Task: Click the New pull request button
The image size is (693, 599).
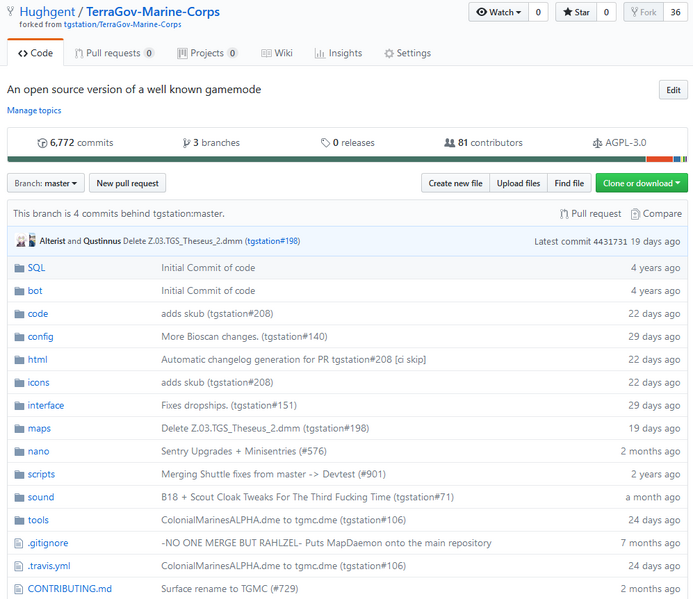Action: (x=127, y=183)
